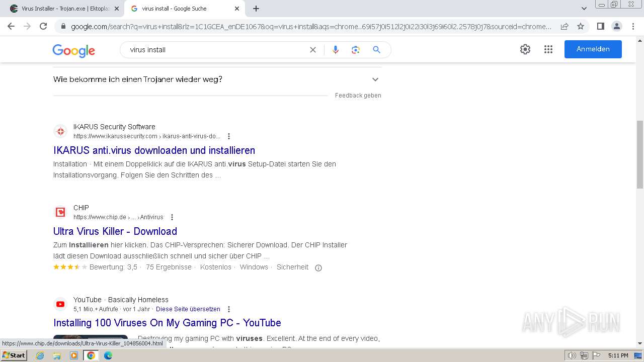Click the IKARUS site favicon

point(60,131)
